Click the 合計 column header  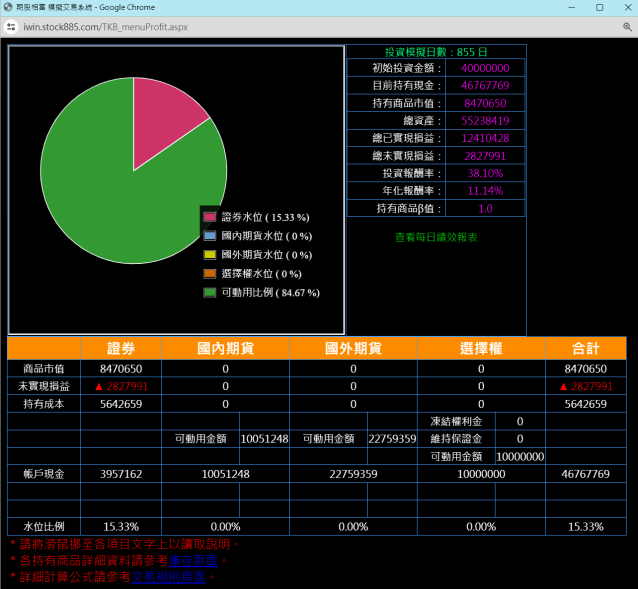(585, 348)
